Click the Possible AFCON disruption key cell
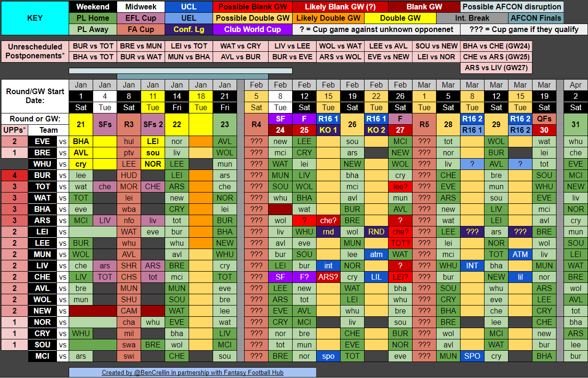Image resolution: width=588 pixels, height=378 pixels. (x=512, y=7)
